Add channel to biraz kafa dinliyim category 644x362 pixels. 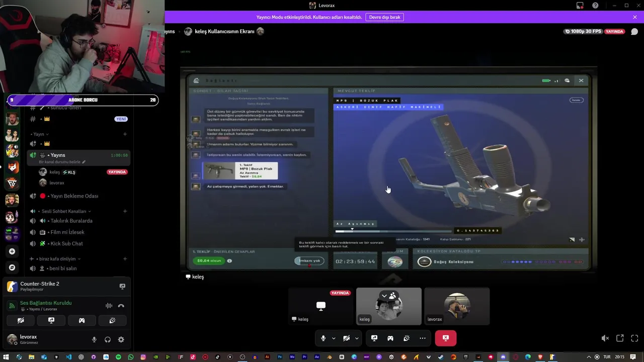[x=125, y=259]
